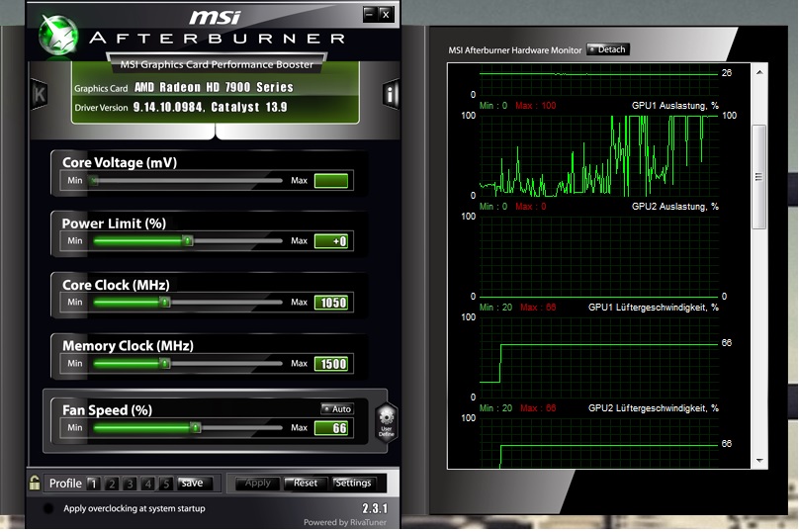
Task: Click the Core Voltage slider handle
Action: point(93,180)
